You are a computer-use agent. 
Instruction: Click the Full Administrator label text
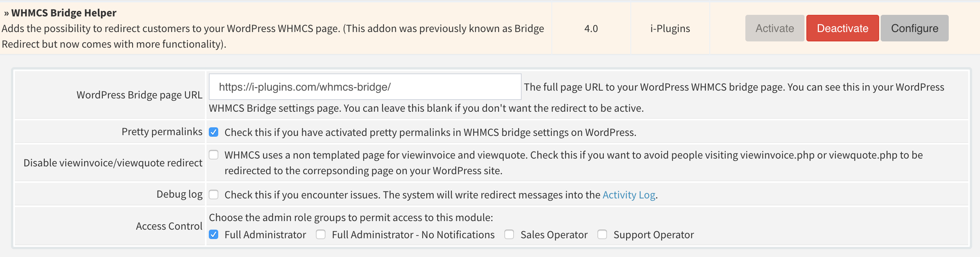265,235
